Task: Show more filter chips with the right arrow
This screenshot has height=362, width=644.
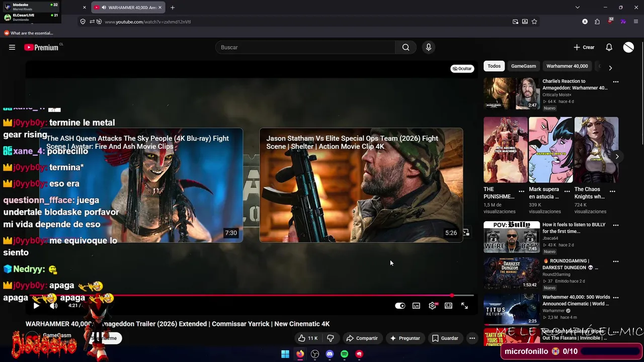Action: click(x=610, y=67)
